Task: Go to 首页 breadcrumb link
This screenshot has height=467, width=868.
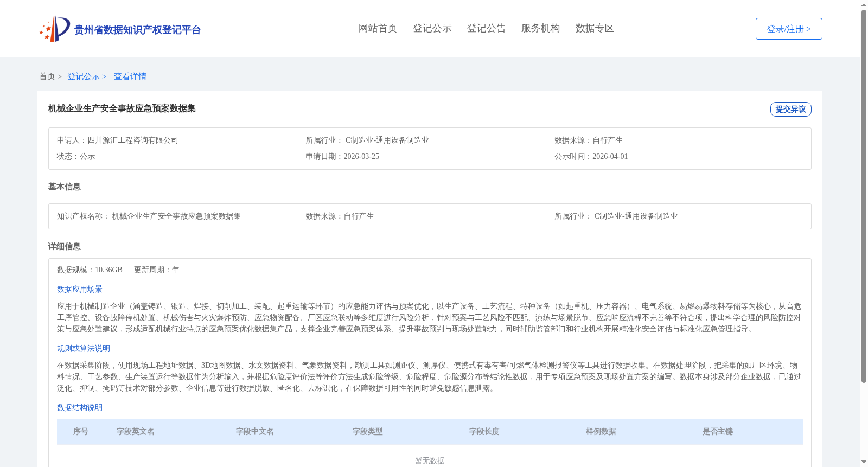Action: pos(47,76)
